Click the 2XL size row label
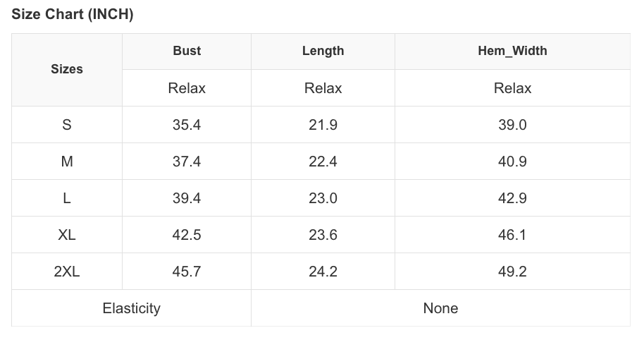This screenshot has height=340, width=644. [x=67, y=272]
